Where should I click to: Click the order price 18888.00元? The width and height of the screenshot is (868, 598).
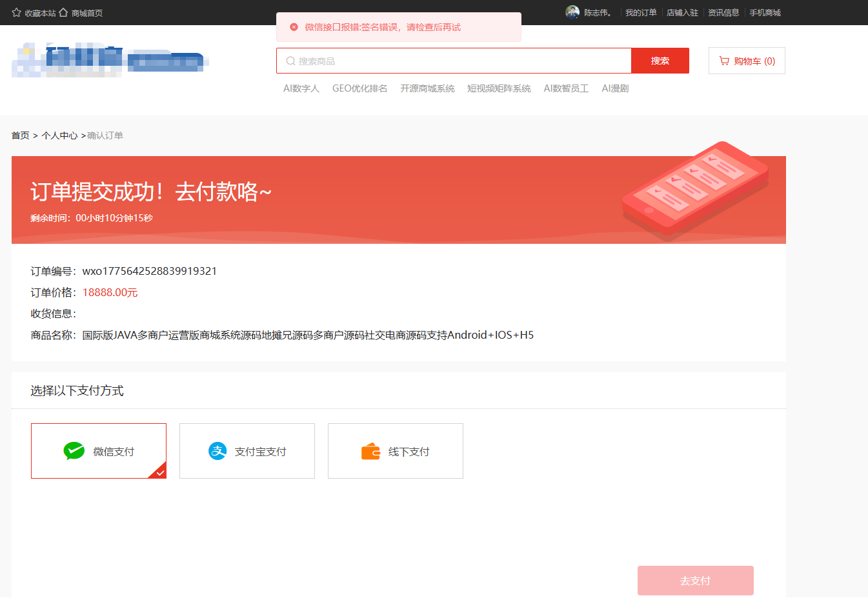coord(110,292)
